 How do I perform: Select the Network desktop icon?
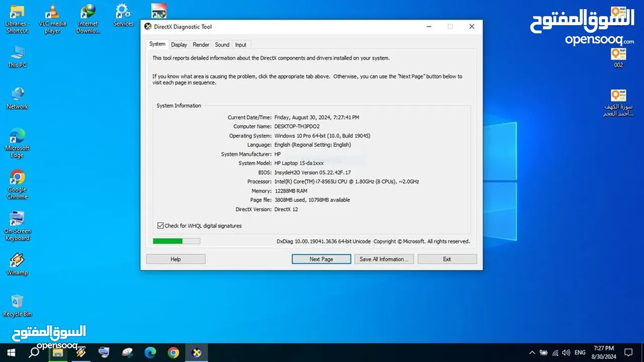[x=17, y=98]
